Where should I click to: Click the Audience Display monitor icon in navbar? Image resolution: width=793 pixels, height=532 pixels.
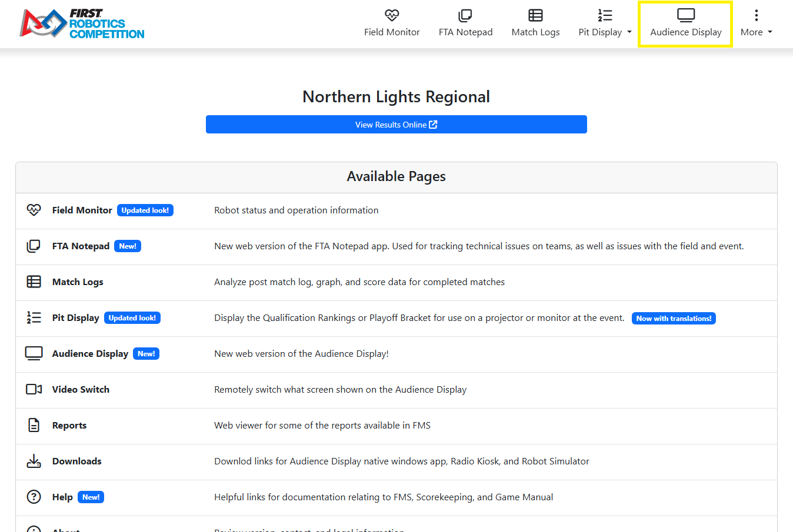point(686,15)
